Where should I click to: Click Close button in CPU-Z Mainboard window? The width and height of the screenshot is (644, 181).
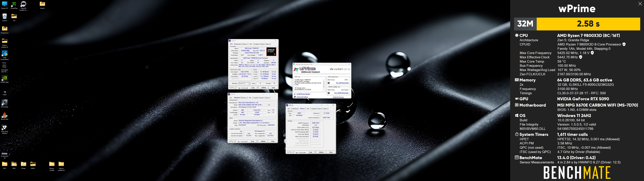(x=273, y=141)
